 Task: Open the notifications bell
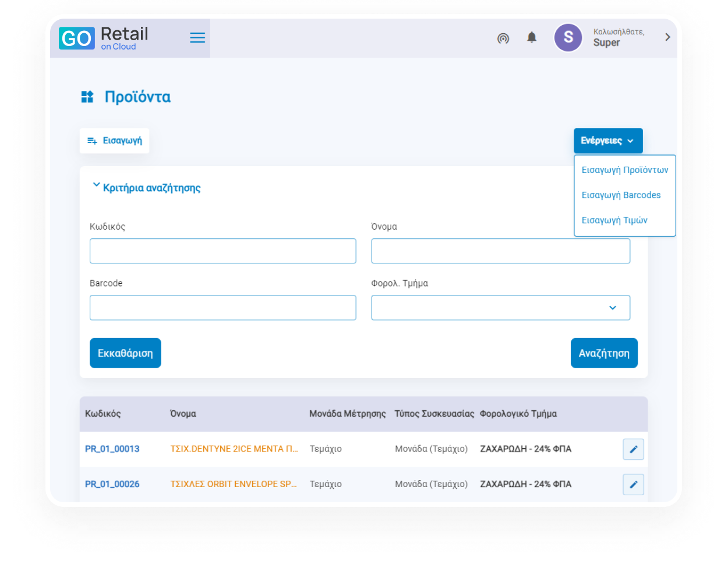point(532,38)
